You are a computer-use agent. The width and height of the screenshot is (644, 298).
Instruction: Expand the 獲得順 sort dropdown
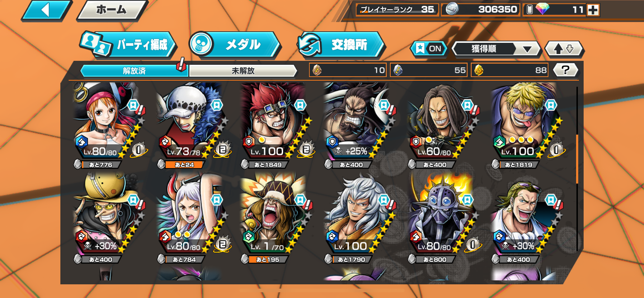click(x=496, y=49)
